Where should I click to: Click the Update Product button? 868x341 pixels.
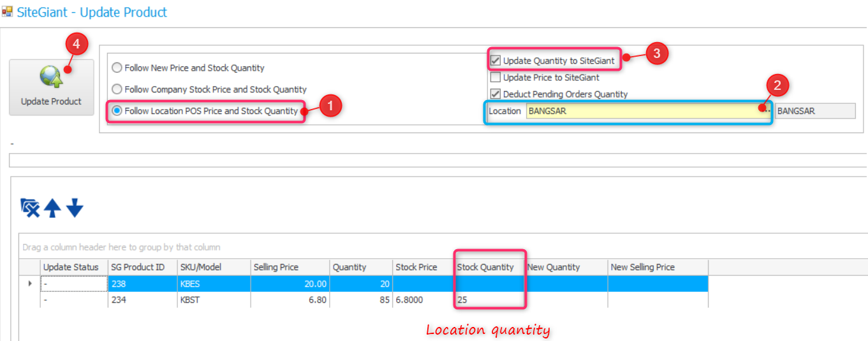[51, 87]
